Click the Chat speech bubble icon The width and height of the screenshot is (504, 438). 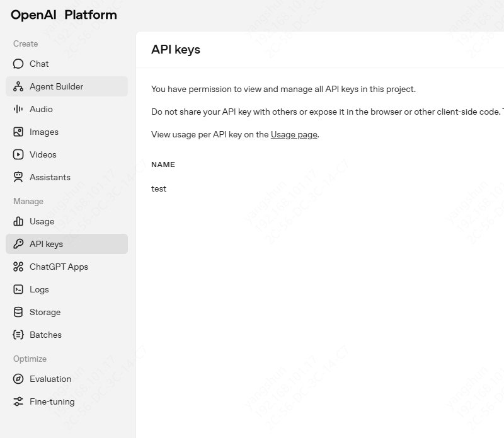click(x=18, y=64)
